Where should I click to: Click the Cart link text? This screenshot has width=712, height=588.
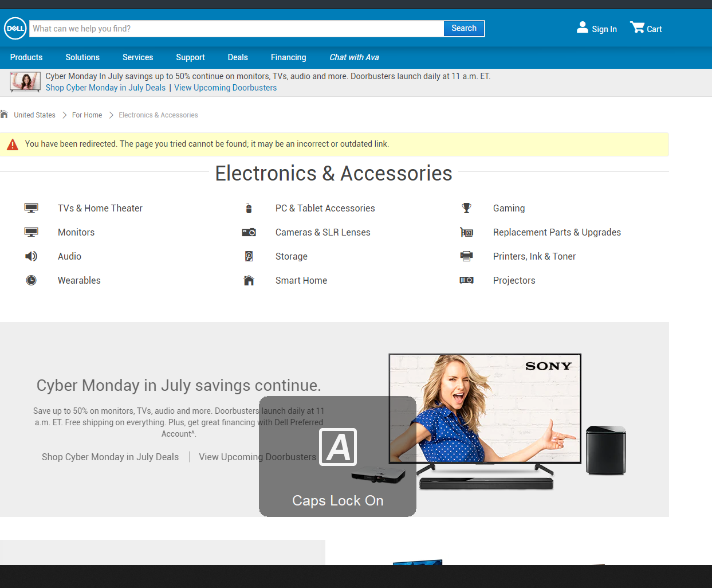point(654,29)
